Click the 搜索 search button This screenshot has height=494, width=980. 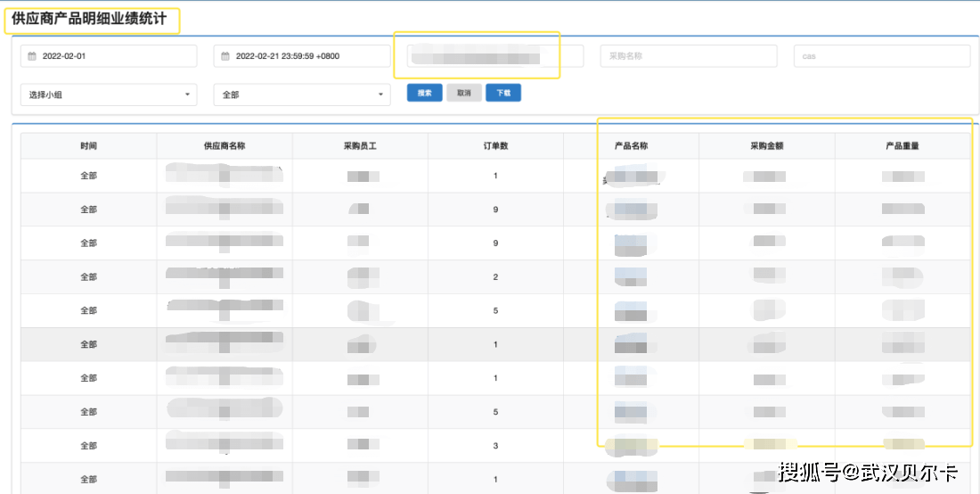click(424, 93)
